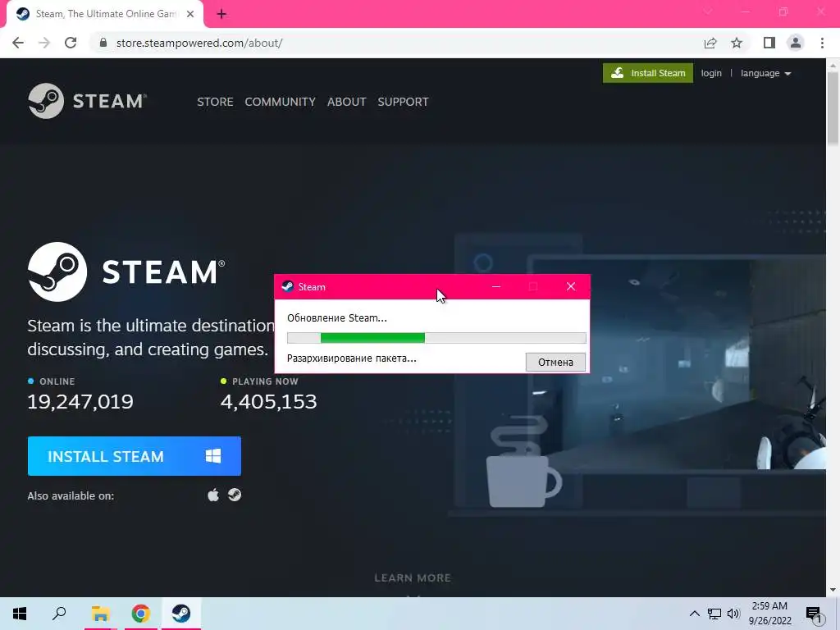Click the Also available on label
The width and height of the screenshot is (840, 630).
tap(71, 495)
